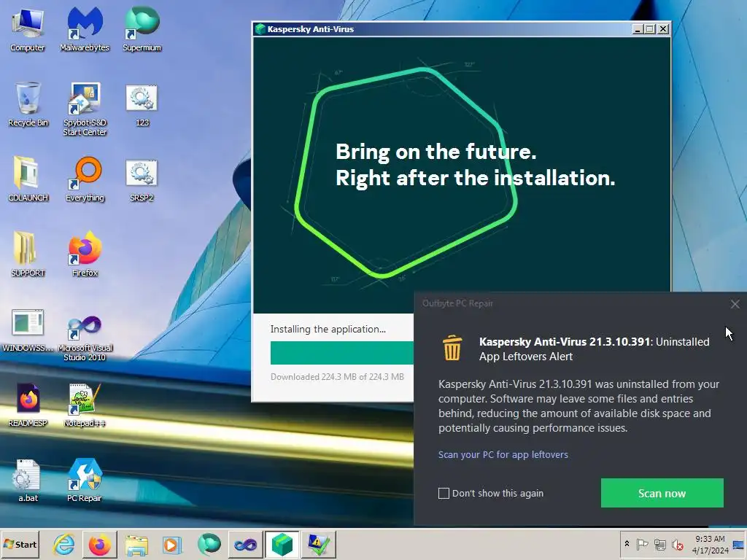This screenshot has height=560, width=747.
Task: Minimize the Kaspersky Anti-Virus window
Action: (x=638, y=29)
